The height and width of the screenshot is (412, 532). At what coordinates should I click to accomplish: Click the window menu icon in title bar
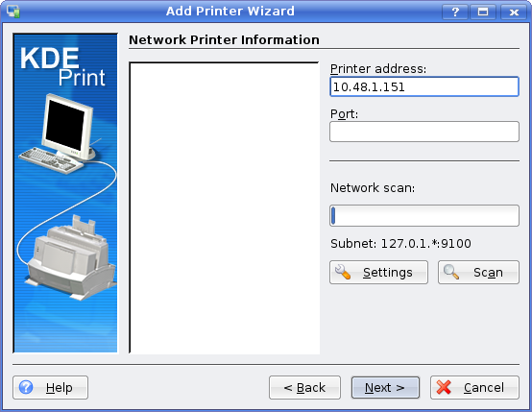click(12, 12)
